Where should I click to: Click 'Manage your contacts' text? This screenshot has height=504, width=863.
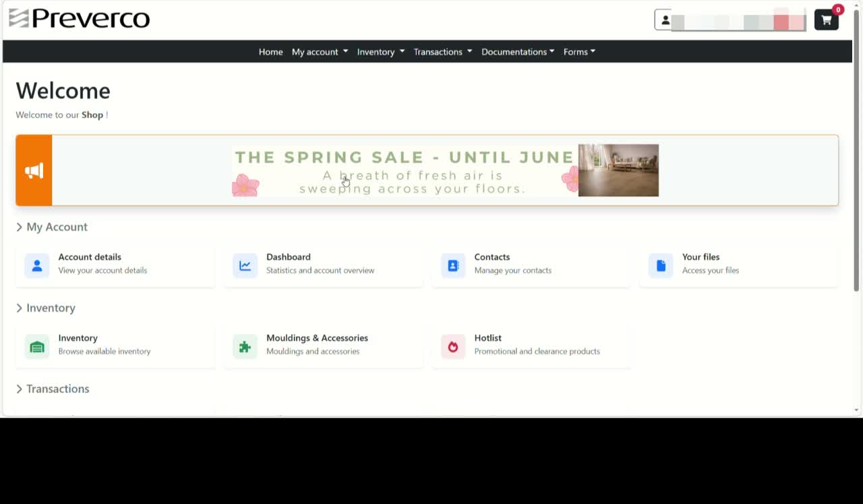[512, 270]
